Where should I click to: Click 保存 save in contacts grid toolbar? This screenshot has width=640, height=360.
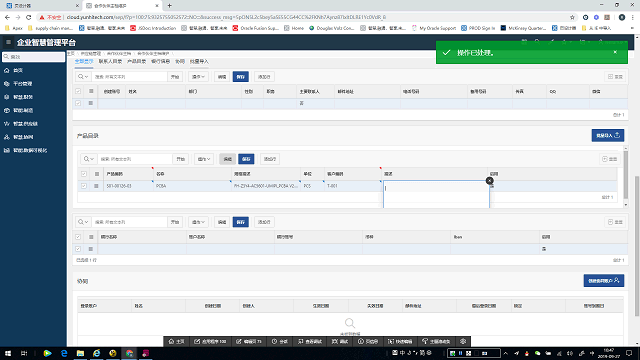pyautogui.click(x=241, y=77)
